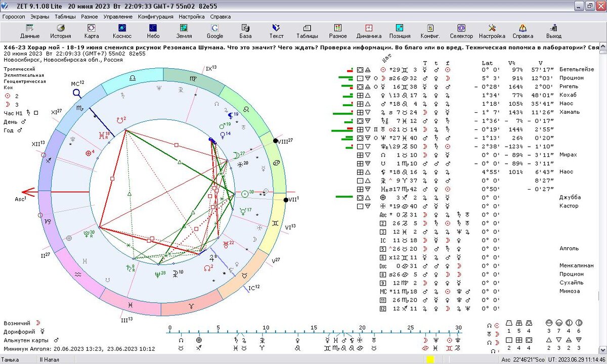607x364 pixels.
Task: Open the Текст toolbar icon
Action: (276, 31)
